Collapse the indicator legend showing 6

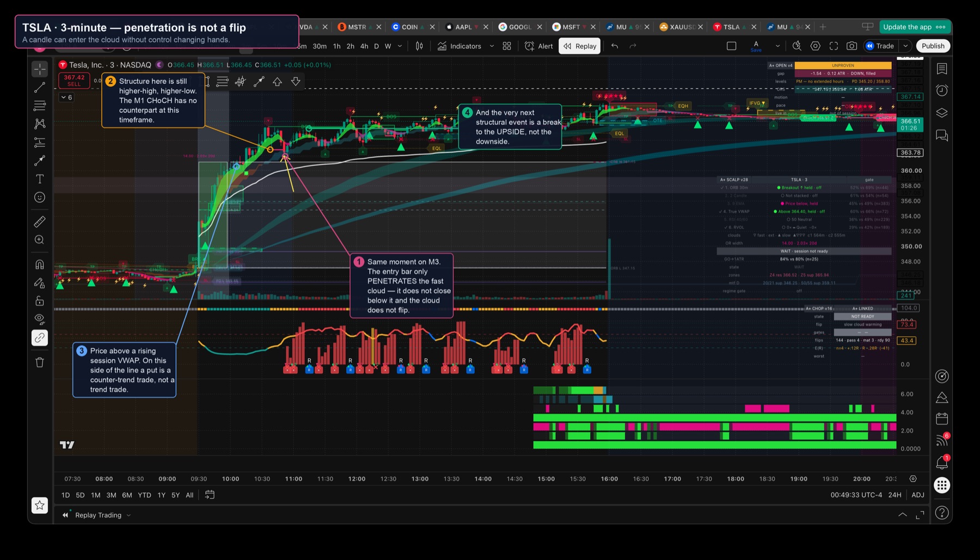pos(66,97)
